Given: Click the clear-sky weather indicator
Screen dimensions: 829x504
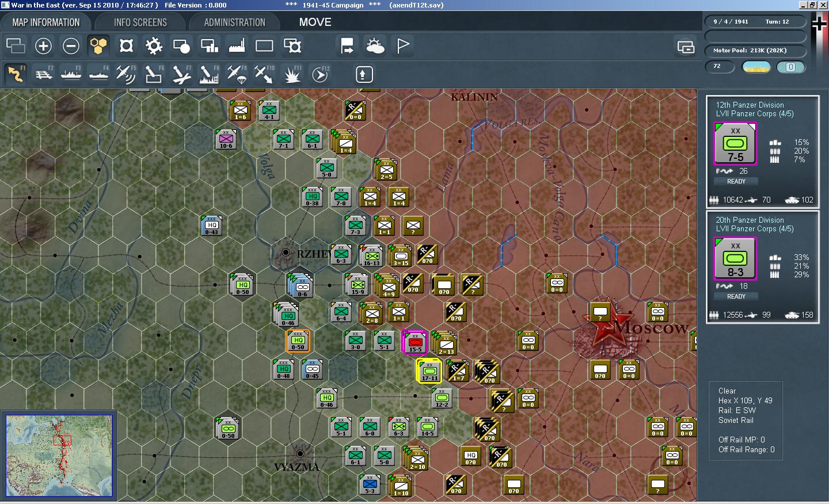Looking at the screenshot, I should pyautogui.click(x=756, y=67).
